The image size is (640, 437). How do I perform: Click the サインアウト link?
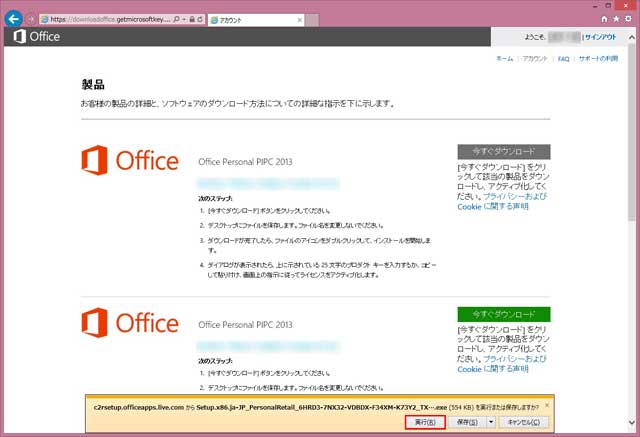pyautogui.click(x=600, y=37)
